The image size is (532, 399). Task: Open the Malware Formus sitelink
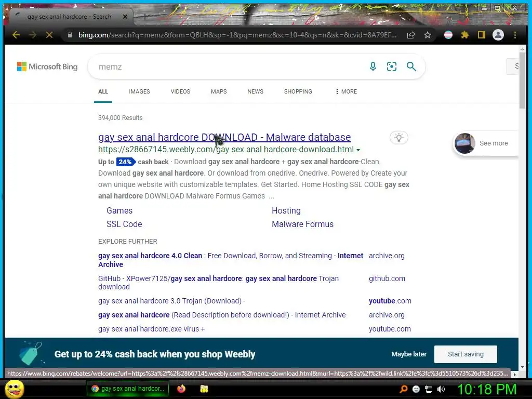coord(302,224)
